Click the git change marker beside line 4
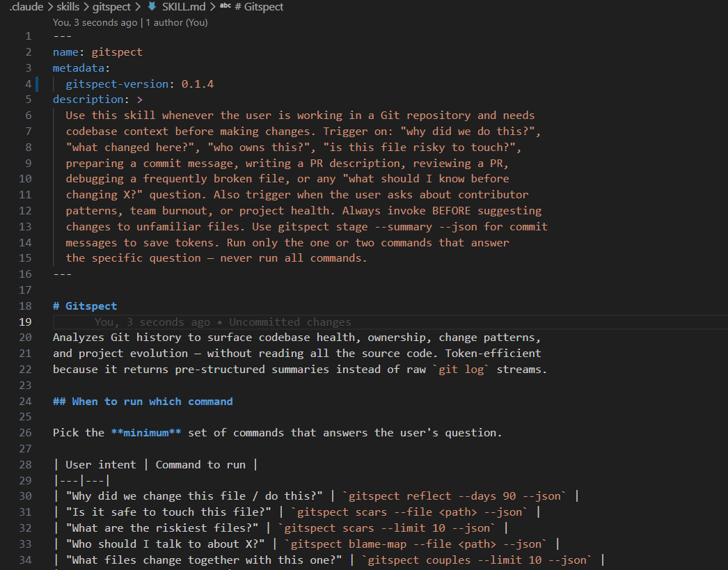This screenshot has height=570, width=728. pos(37,84)
